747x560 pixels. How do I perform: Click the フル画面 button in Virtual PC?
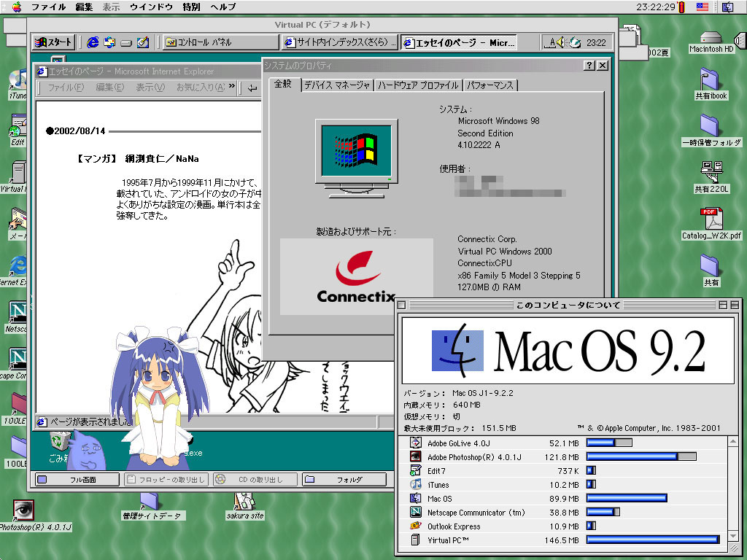tap(77, 480)
